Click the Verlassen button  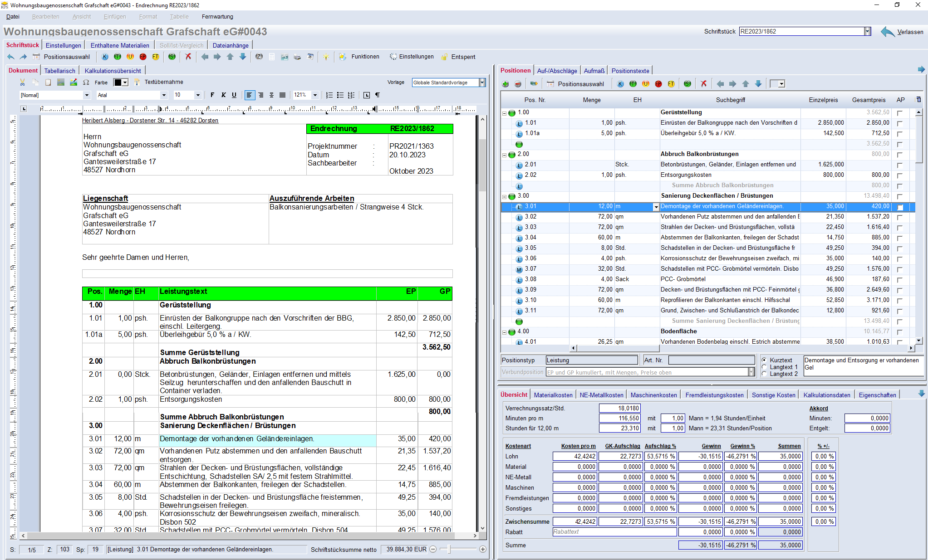902,32
